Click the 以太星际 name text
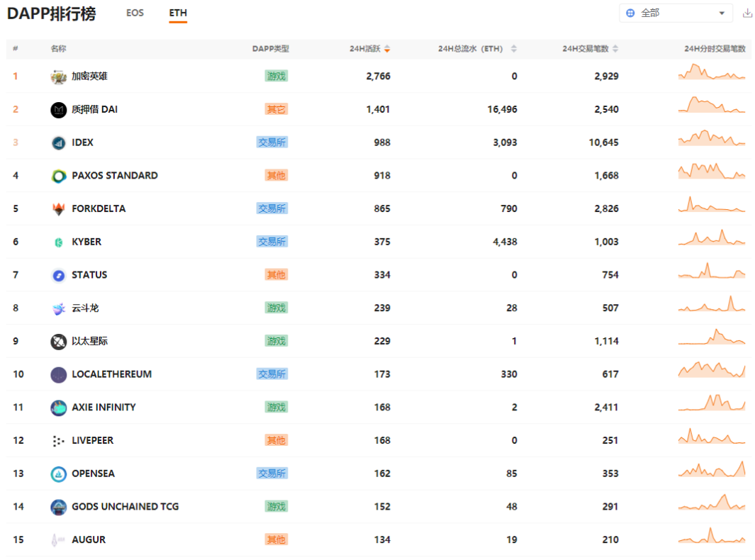Viewport: 755px width, 560px height. coord(89,342)
